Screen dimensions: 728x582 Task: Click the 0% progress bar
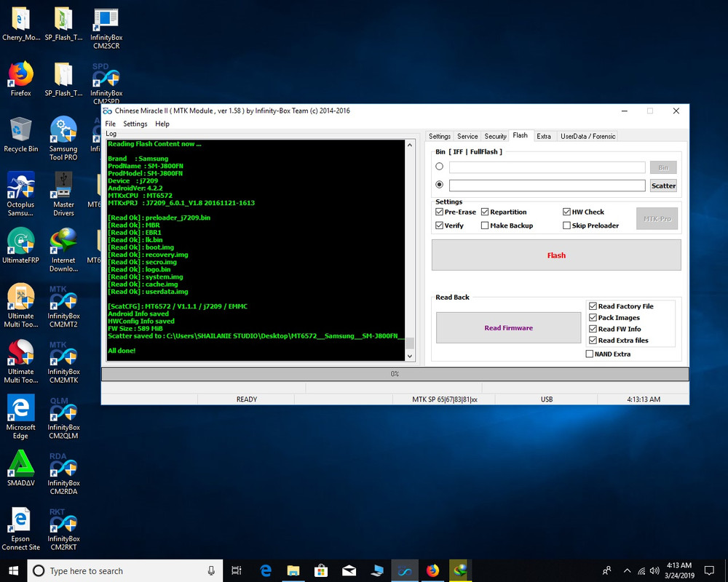coord(395,374)
